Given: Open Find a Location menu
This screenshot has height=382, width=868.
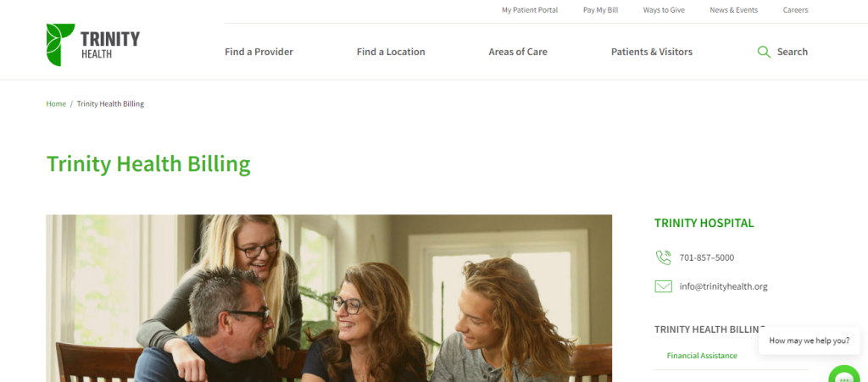Looking at the screenshot, I should 391,52.
